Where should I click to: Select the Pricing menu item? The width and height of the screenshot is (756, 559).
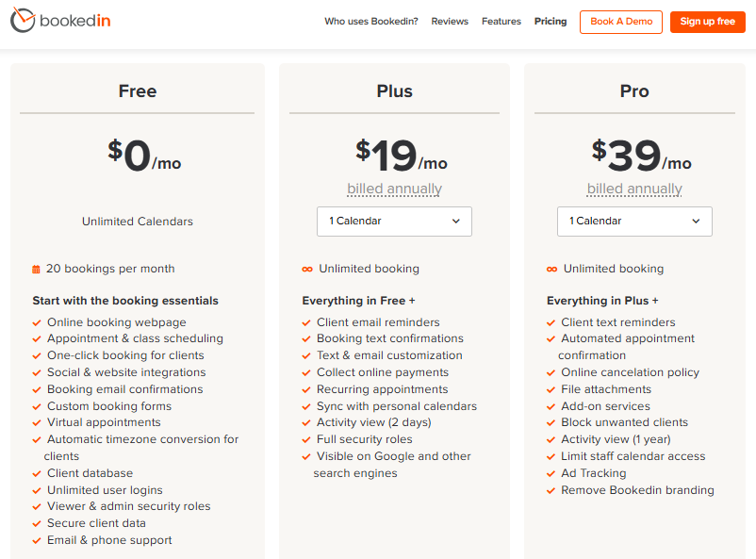[x=550, y=21]
